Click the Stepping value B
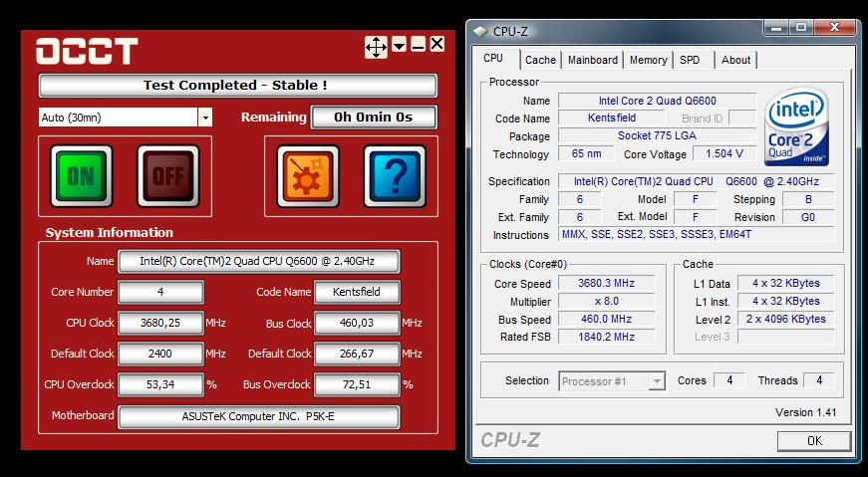 808,199
